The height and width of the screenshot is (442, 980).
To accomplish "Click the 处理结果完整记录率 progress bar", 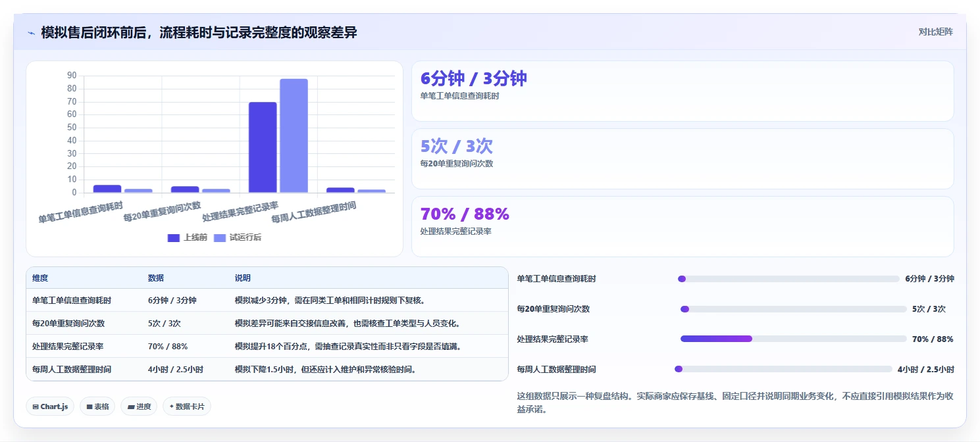I will (x=794, y=339).
